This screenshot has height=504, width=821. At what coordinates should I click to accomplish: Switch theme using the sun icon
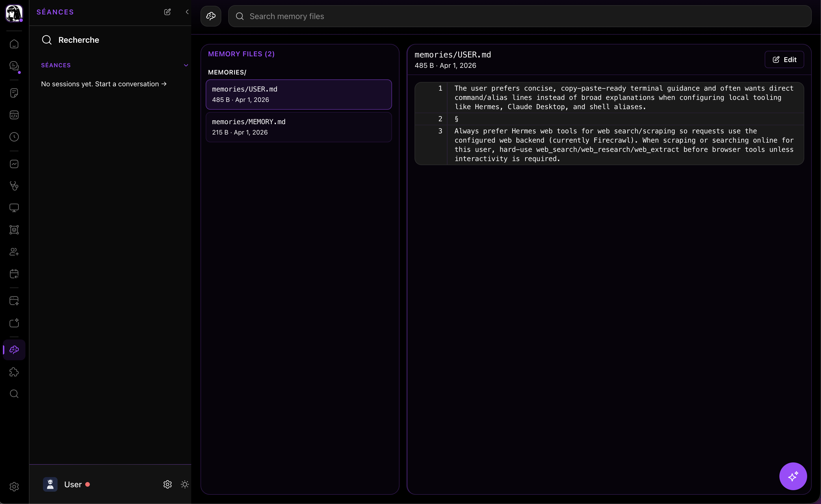185,484
